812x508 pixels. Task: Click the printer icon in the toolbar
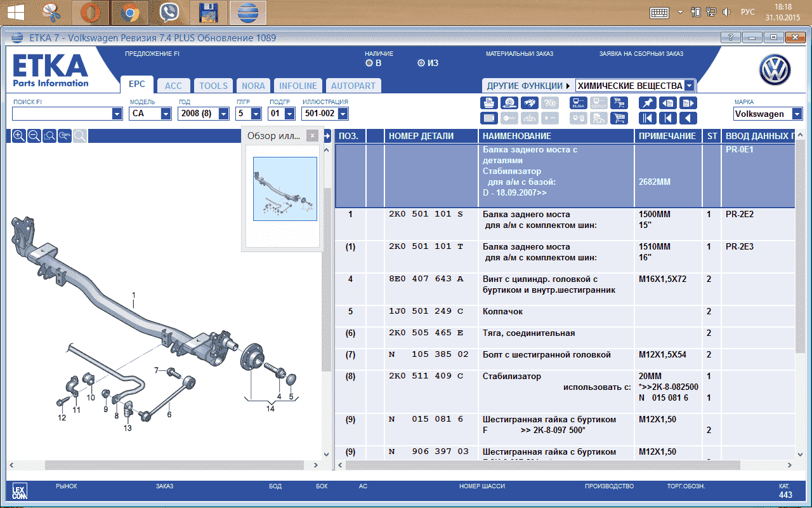click(x=489, y=103)
